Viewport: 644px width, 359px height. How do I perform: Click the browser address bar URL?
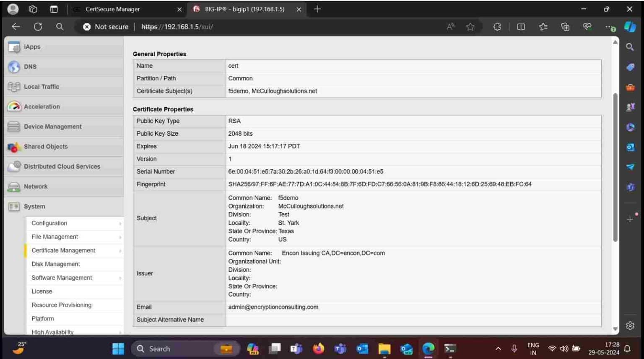177,27
